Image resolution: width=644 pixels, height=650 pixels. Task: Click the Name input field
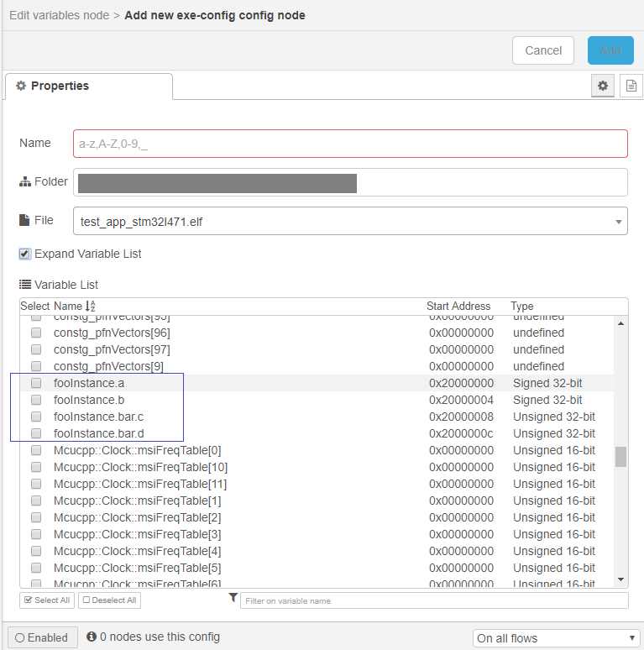[x=350, y=144]
